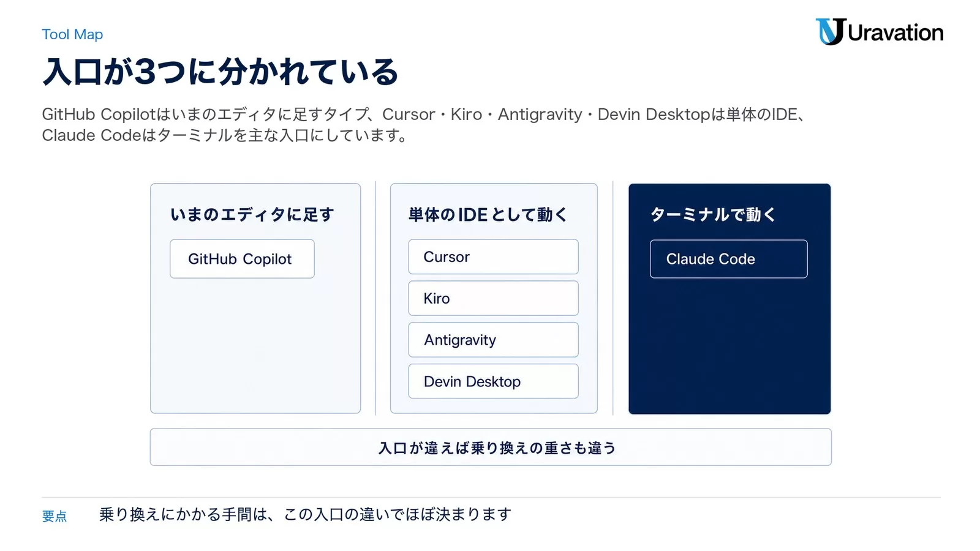Select the Cursor box
Screen dimensions: 980x551
[493, 257]
